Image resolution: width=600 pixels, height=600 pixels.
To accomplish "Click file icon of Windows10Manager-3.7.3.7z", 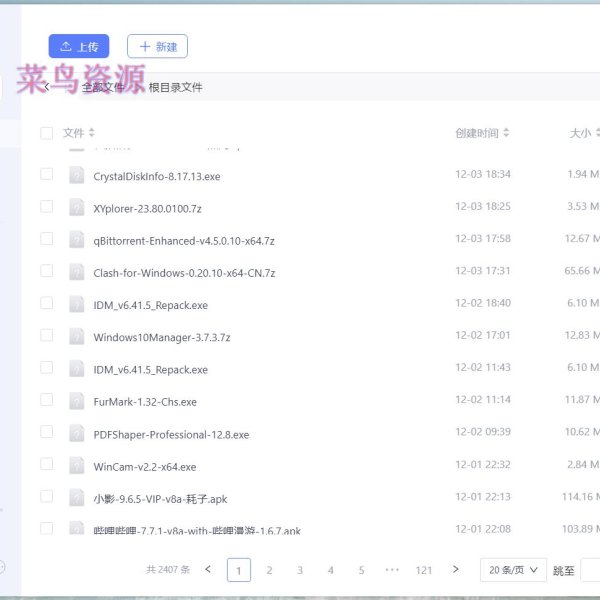I will pos(77,336).
